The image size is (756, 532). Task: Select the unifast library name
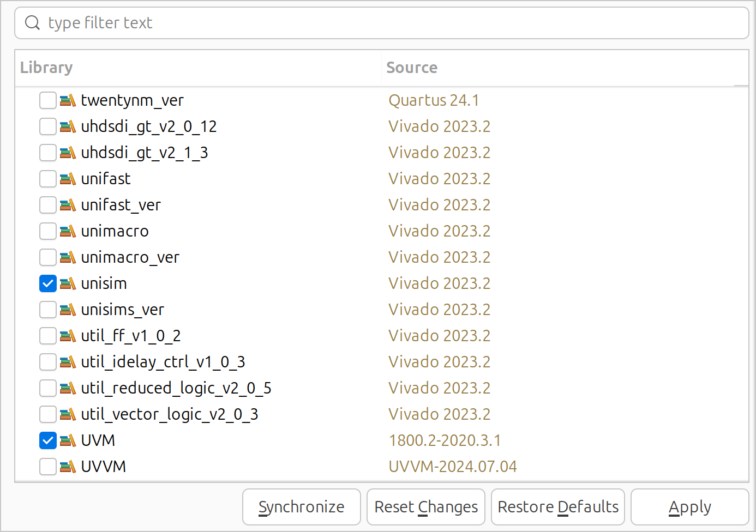(106, 179)
